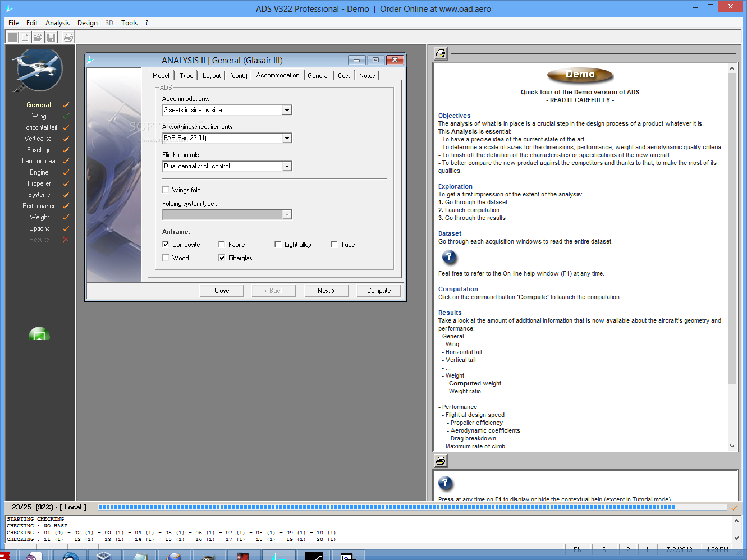Click the checkmark beside Landing gear
The height and width of the screenshot is (560, 747).
(x=66, y=161)
